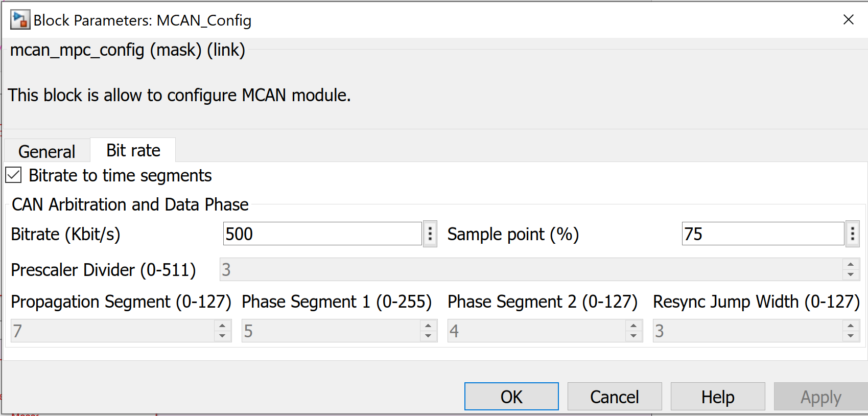Open the parameter options menu beside Bitrate field

pyautogui.click(x=430, y=234)
